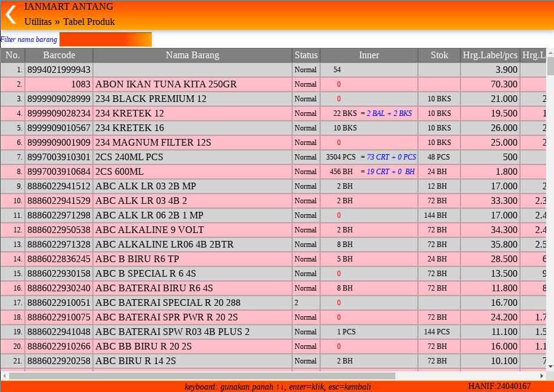Click the scroll up arrow of vertical scrollbar
This screenshot has height=392, width=554.
[550, 53]
